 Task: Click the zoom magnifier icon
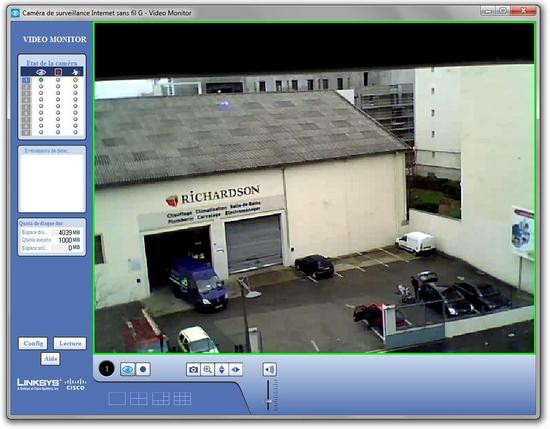point(207,369)
